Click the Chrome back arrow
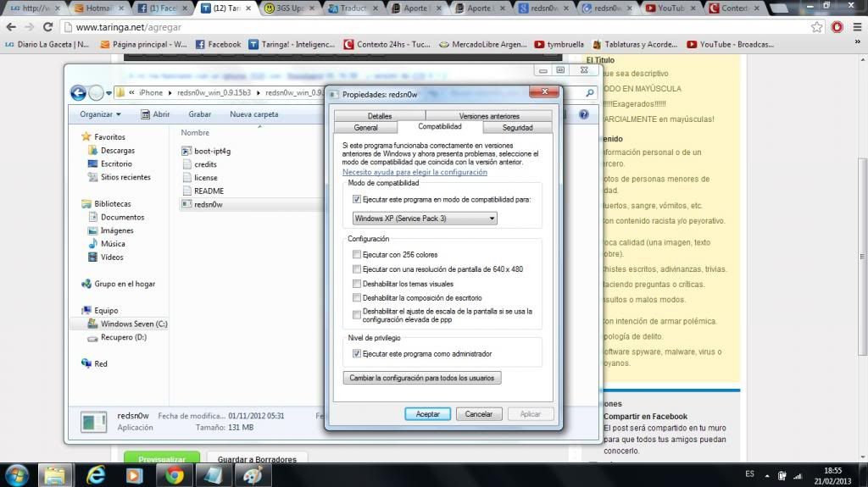 tap(11, 26)
